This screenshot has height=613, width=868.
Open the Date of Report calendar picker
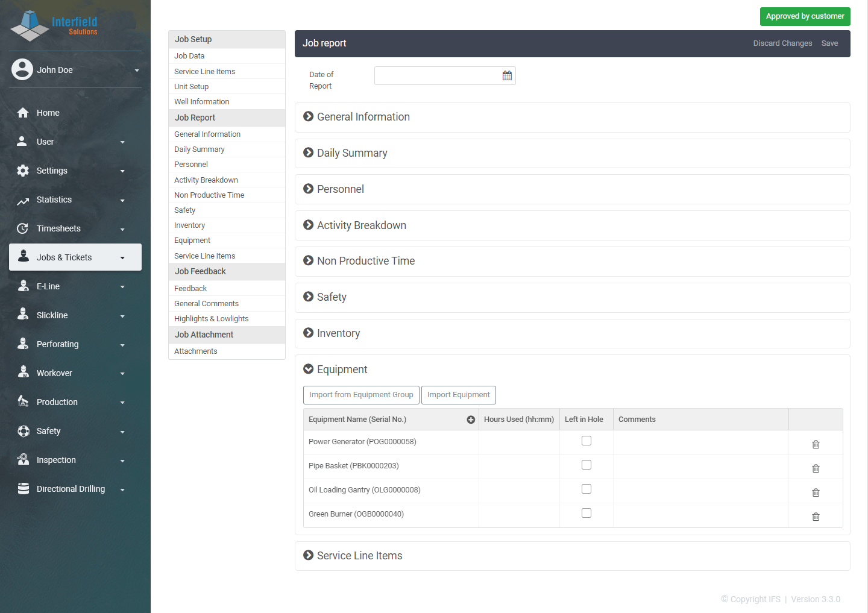pos(507,76)
